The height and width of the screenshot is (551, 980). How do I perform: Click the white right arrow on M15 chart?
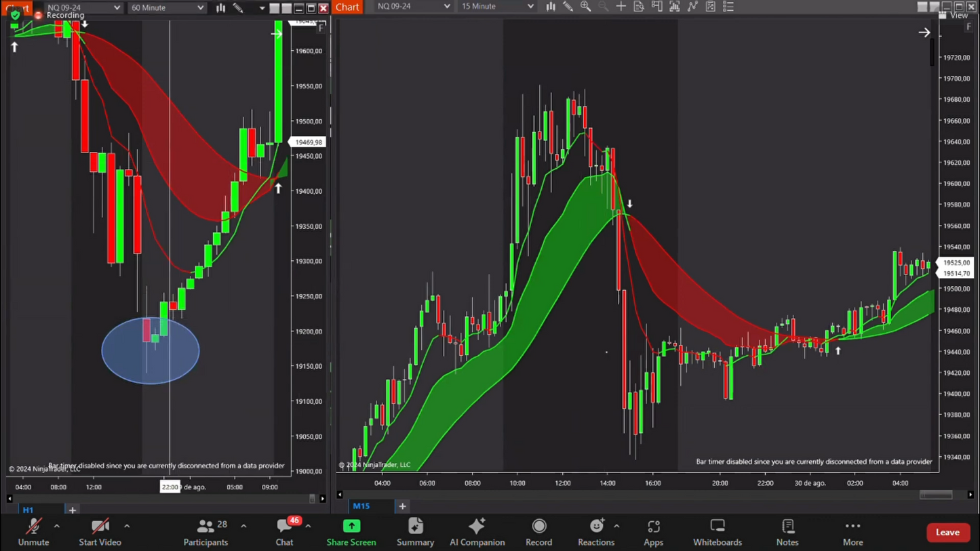point(924,32)
